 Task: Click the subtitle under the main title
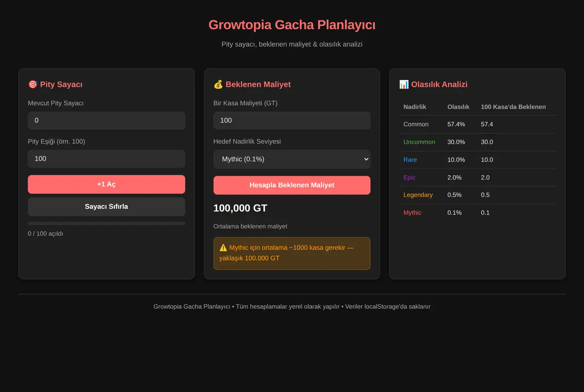pos(292,44)
